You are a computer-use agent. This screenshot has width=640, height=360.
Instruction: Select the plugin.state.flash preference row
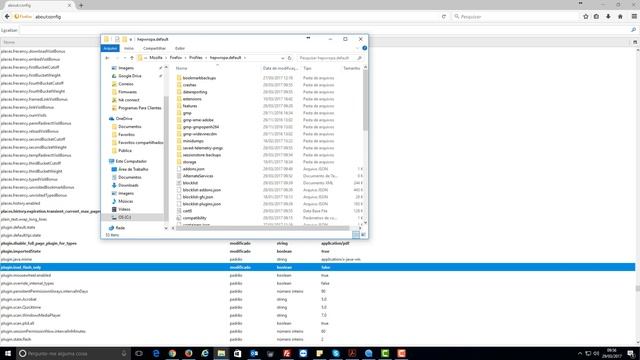pos(318,339)
